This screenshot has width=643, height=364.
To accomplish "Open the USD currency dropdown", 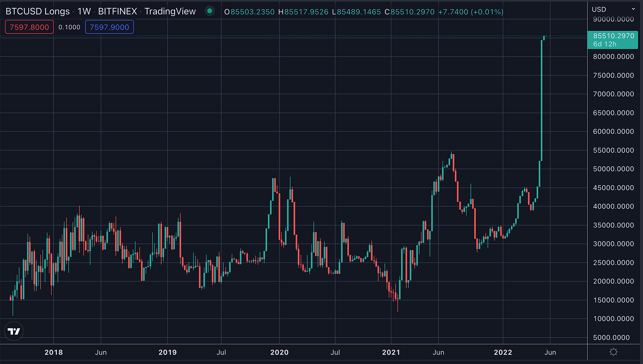I will point(613,9).
